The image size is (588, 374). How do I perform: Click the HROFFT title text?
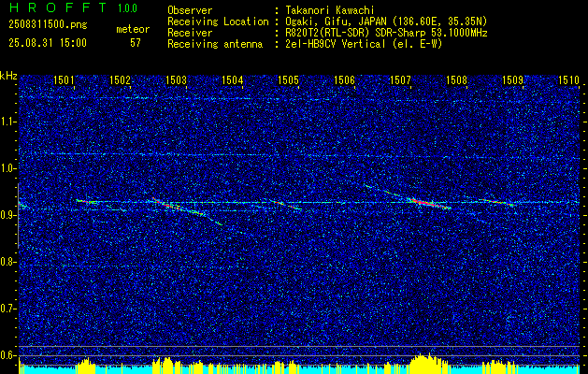coord(58,7)
